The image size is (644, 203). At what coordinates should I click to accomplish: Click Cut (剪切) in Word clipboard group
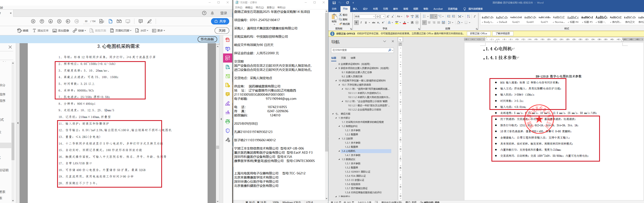point(343,15)
